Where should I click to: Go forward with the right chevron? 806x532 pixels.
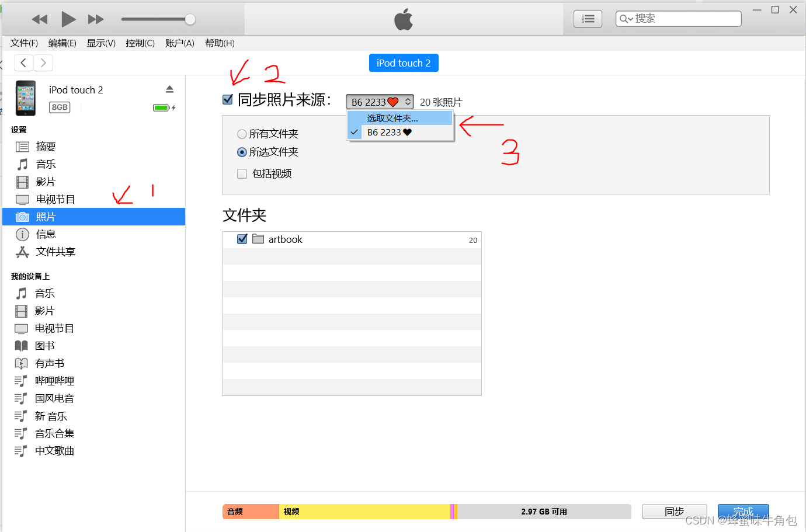(x=43, y=62)
